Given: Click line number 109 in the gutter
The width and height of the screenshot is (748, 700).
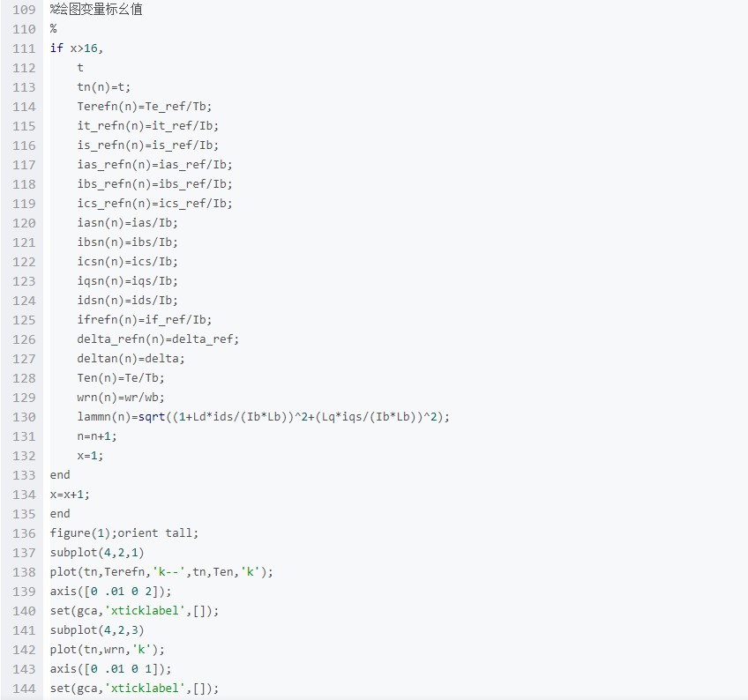Looking at the screenshot, I should pyautogui.click(x=24, y=10).
